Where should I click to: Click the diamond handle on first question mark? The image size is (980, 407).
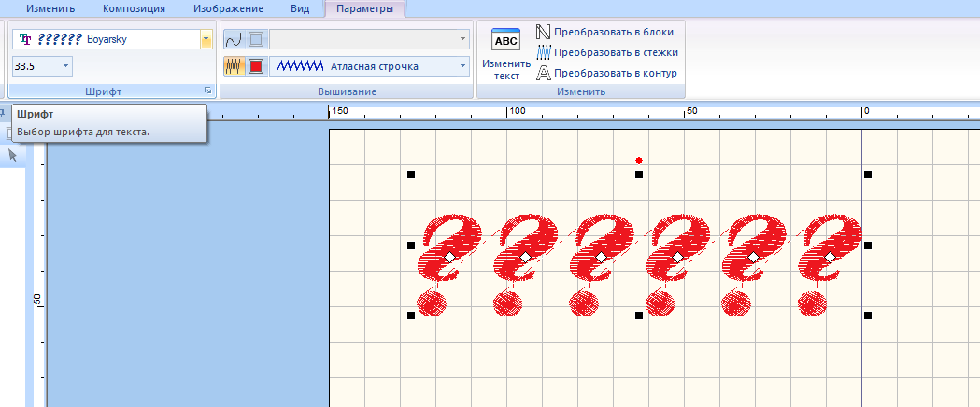[x=449, y=258]
